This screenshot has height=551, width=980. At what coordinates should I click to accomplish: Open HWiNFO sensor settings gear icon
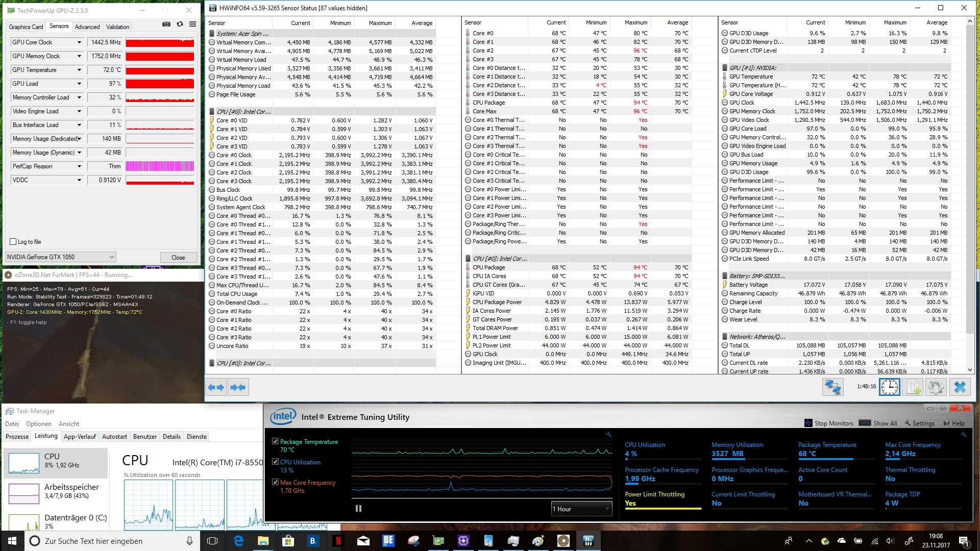click(936, 387)
